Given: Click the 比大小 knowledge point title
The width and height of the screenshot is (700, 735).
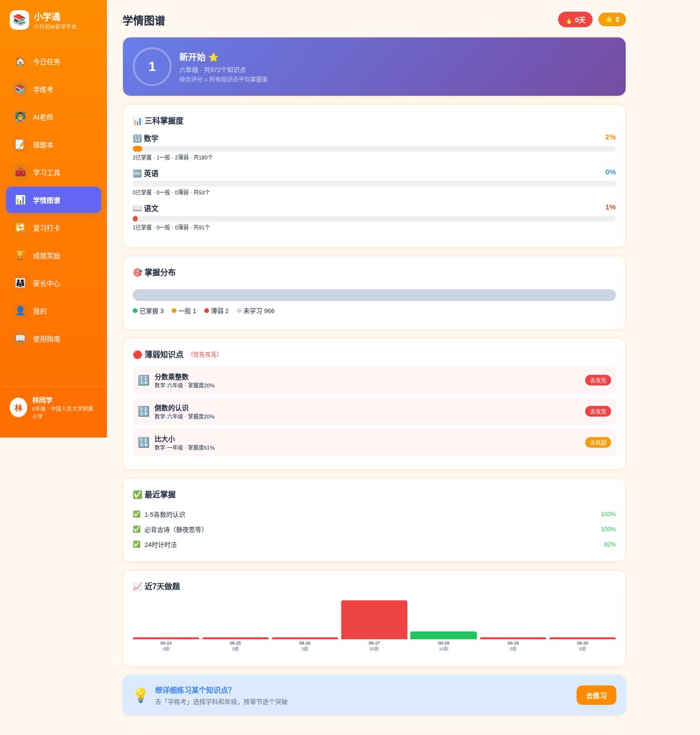Looking at the screenshot, I should pos(164,439).
